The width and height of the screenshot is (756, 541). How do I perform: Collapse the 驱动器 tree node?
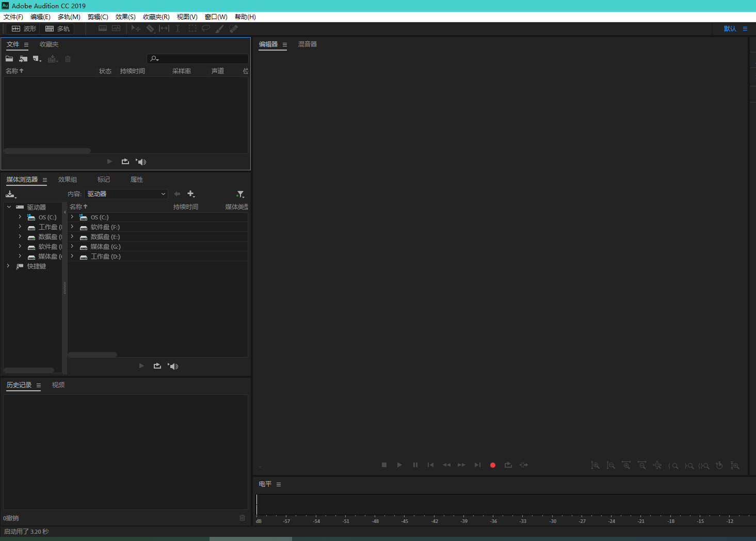point(9,207)
